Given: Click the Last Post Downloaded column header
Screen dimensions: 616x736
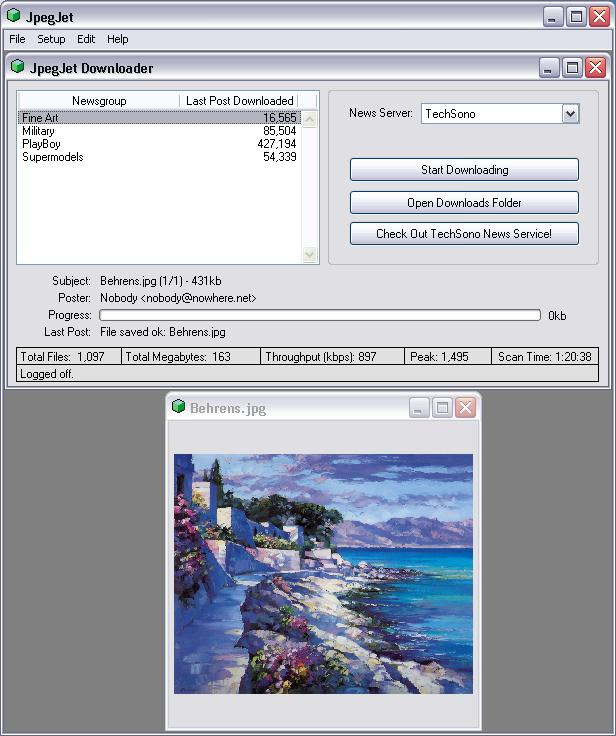Looking at the screenshot, I should (239, 100).
